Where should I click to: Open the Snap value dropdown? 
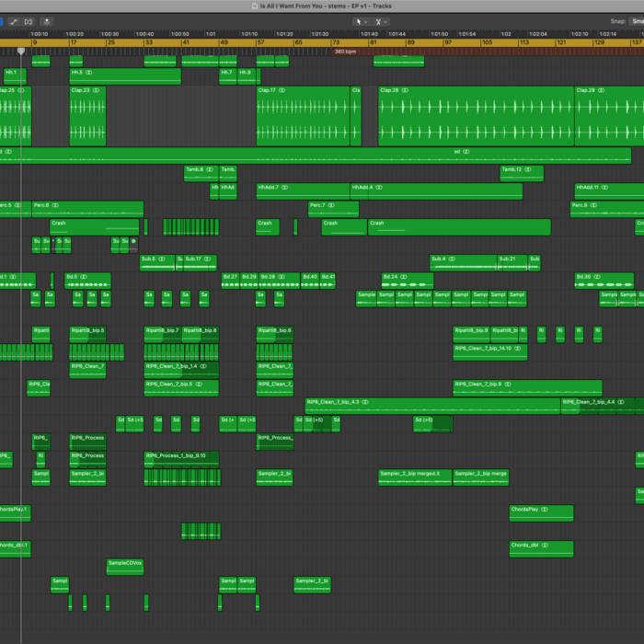coord(637,21)
